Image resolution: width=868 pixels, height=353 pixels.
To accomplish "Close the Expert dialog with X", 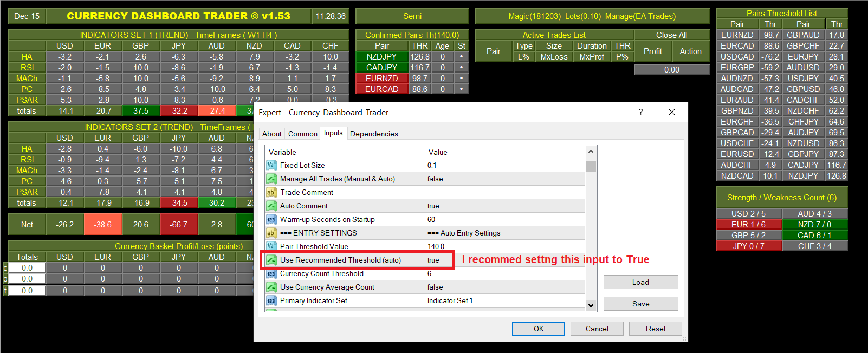I will (672, 112).
